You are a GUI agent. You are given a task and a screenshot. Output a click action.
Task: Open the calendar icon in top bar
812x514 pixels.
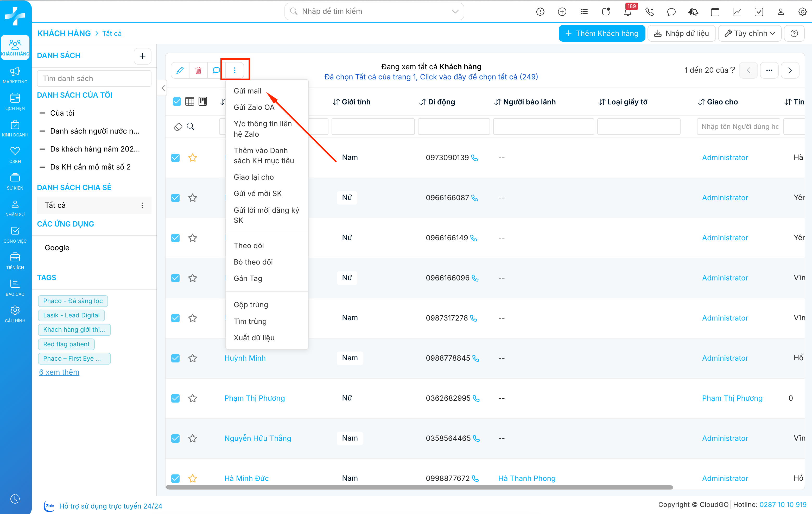pos(715,12)
